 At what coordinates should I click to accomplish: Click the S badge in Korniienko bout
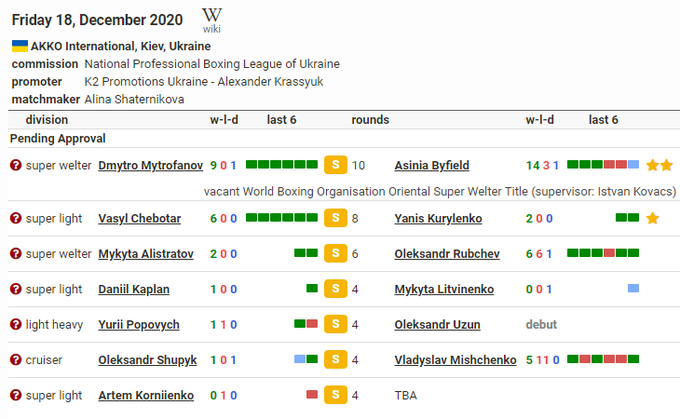click(336, 395)
